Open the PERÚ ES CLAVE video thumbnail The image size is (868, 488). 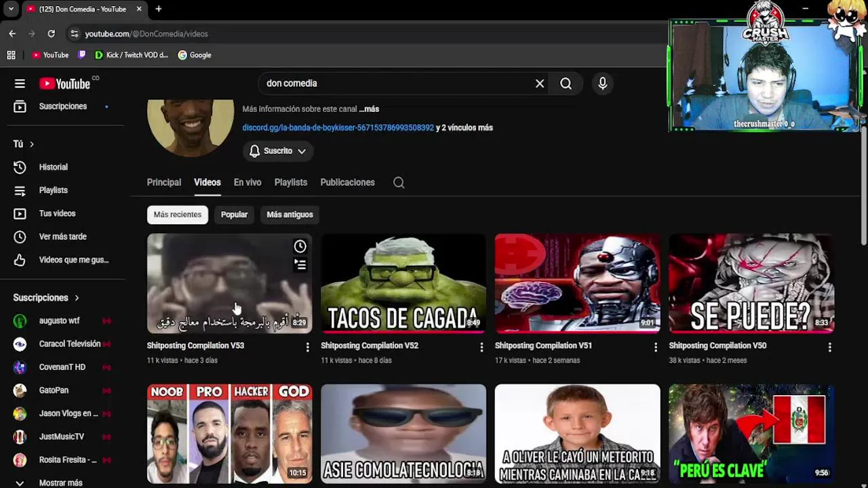751,433
